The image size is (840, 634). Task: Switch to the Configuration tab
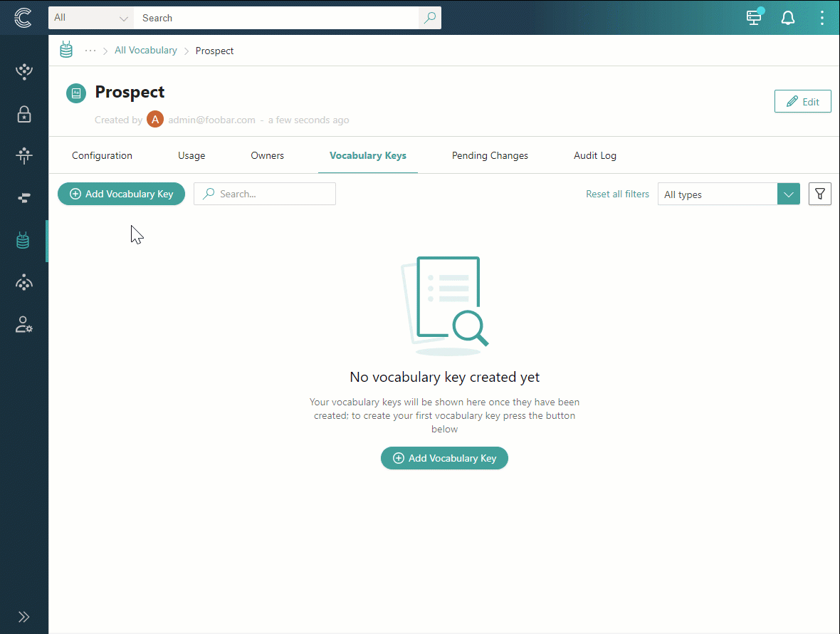click(x=102, y=155)
